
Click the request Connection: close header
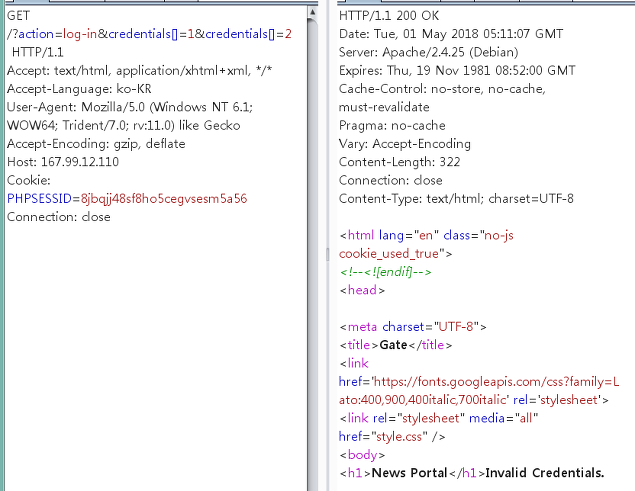(59, 217)
